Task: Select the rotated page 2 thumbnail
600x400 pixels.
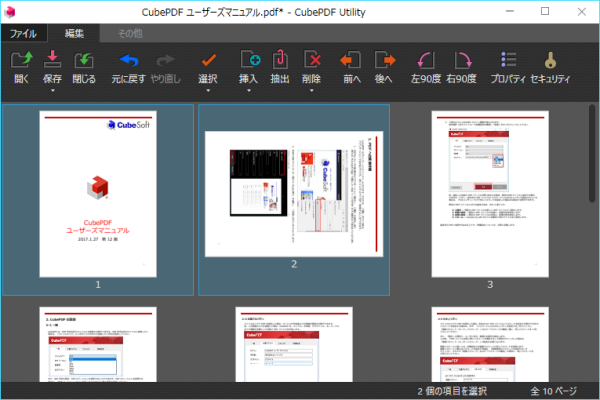Action: [294, 194]
